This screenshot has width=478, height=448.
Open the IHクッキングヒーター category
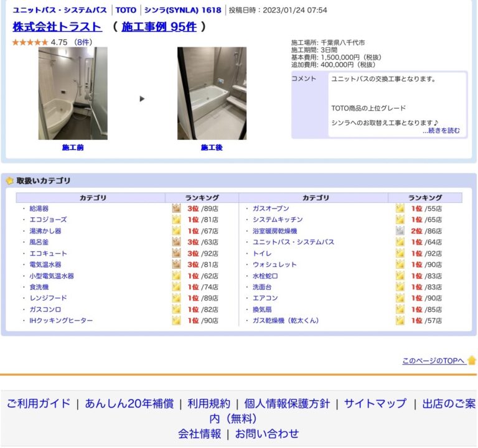point(61,320)
